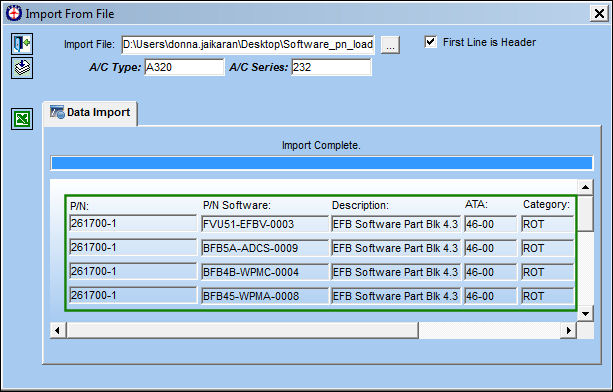The image size is (613, 392).
Task: Click ATA 46-00 in FVU51-EFBV-0003 row
Action: click(490, 224)
